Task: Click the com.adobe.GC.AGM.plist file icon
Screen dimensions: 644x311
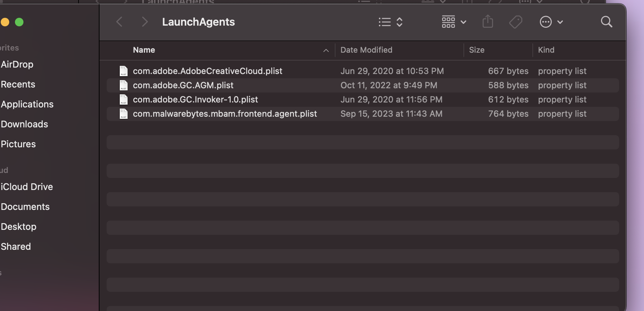Action: (x=123, y=85)
